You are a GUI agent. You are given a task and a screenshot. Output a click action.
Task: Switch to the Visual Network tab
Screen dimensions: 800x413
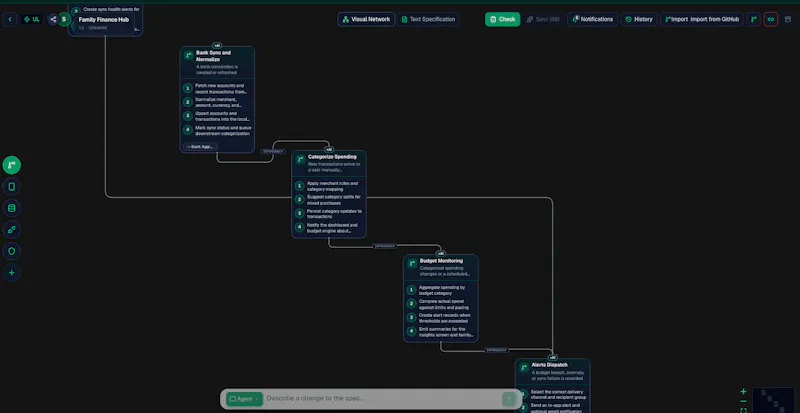pyautogui.click(x=366, y=19)
